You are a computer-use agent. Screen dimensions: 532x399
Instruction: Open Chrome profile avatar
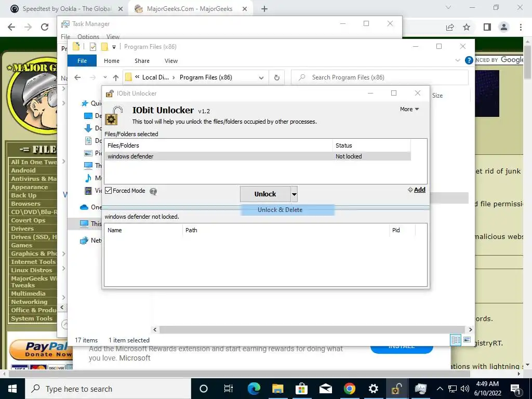(x=504, y=27)
